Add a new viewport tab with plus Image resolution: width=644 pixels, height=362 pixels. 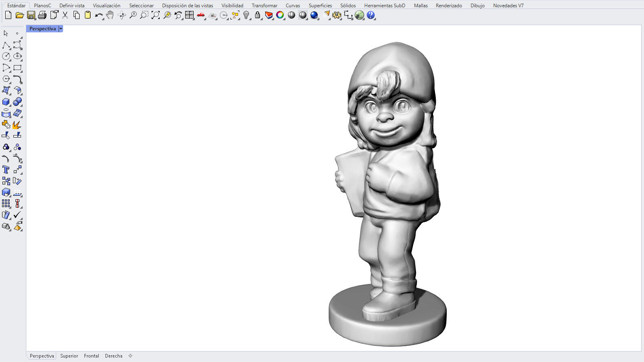(x=130, y=356)
